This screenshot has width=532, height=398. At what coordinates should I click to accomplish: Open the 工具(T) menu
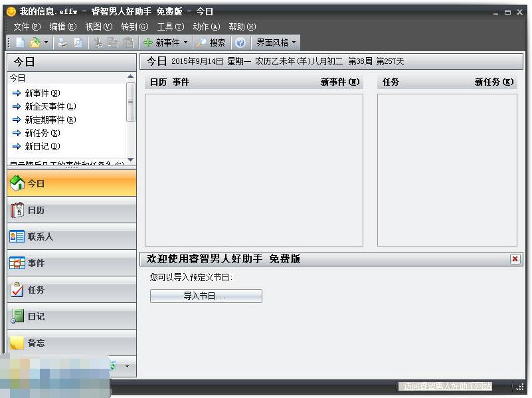[x=171, y=27]
